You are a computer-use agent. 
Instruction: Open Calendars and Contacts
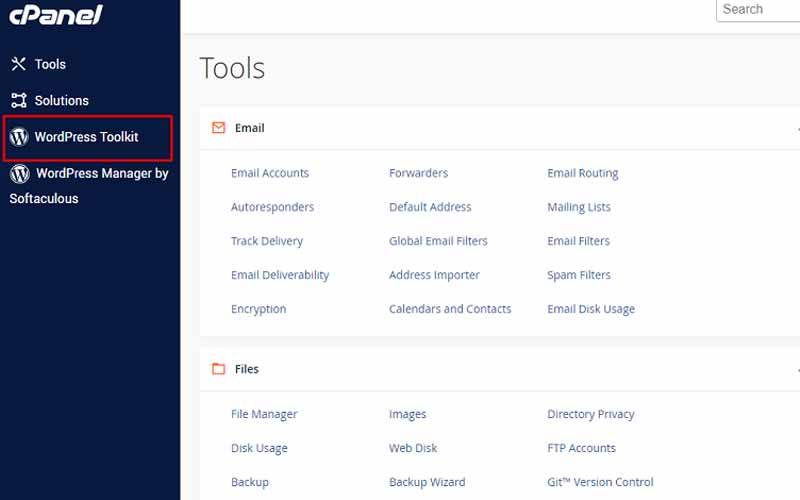click(x=450, y=309)
